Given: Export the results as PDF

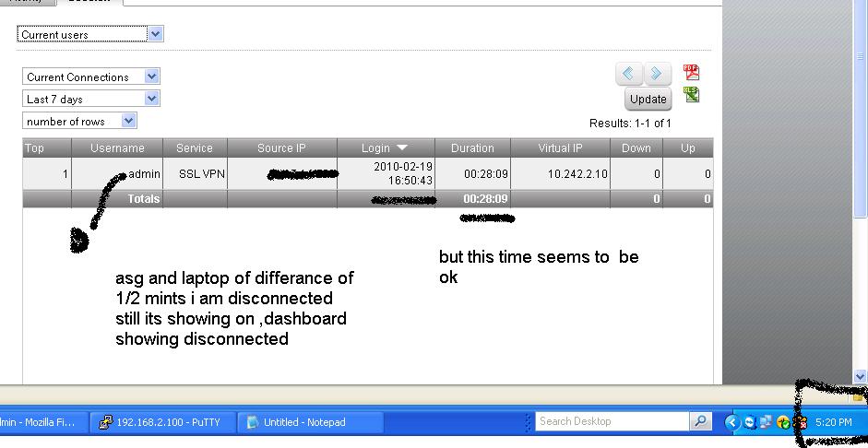Looking at the screenshot, I should pos(691,73).
